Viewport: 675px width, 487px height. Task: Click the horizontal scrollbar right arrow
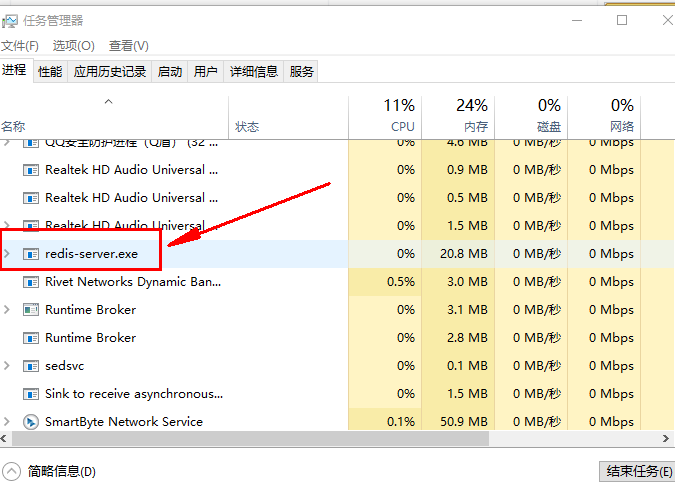tap(666, 439)
